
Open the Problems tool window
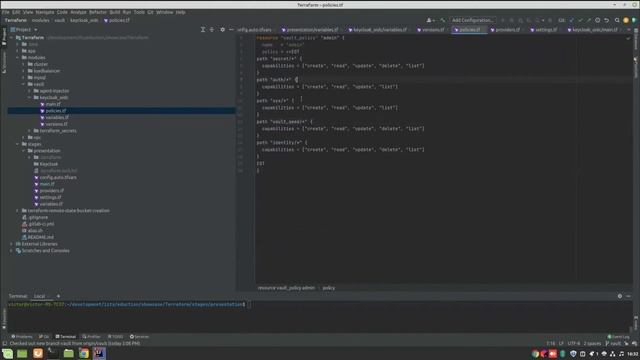pyautogui.click(x=22, y=337)
